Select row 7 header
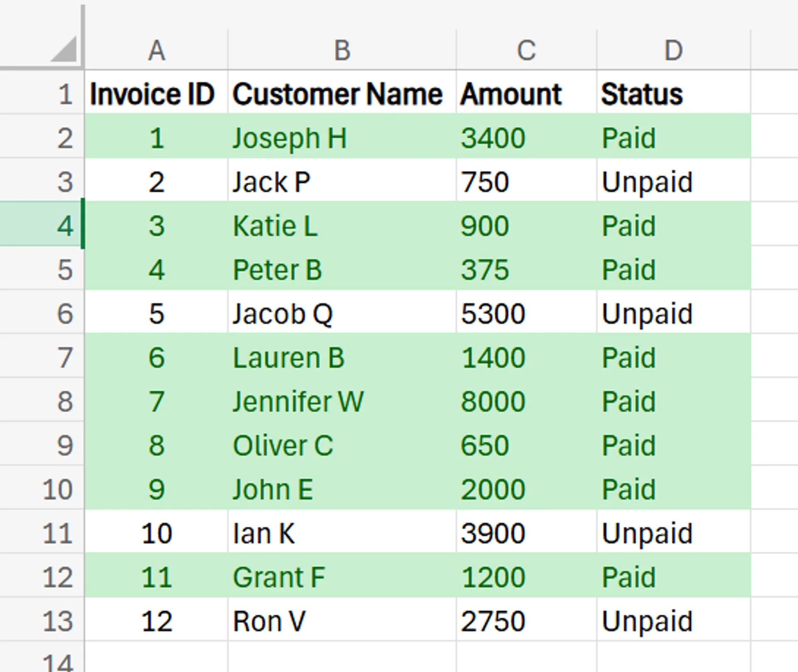Image resolution: width=798 pixels, height=672 pixels. [x=42, y=356]
